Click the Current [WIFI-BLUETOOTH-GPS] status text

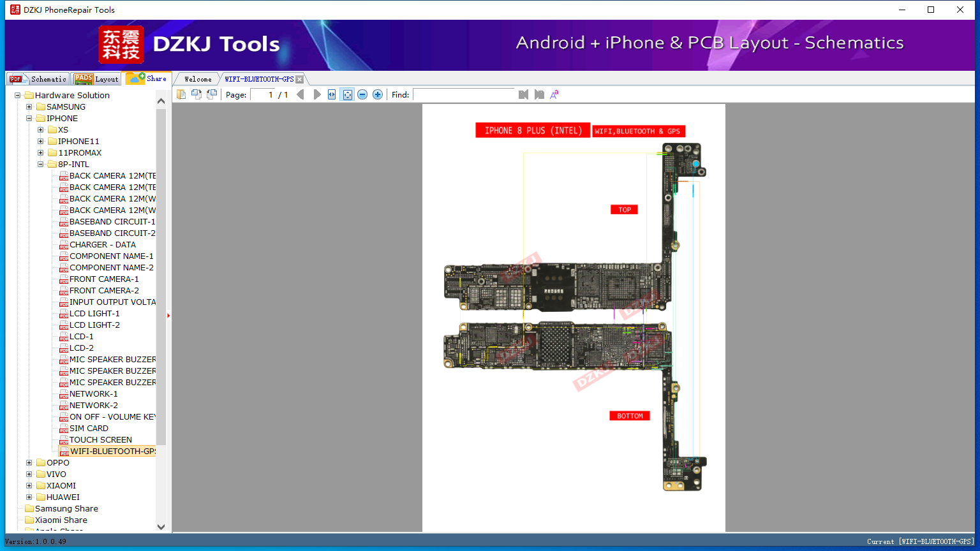[x=921, y=541]
